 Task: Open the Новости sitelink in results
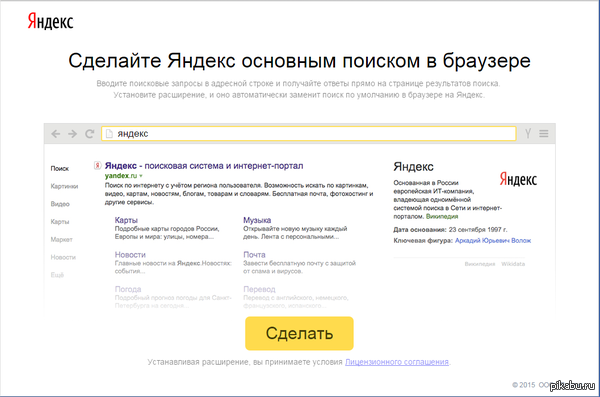coord(130,255)
